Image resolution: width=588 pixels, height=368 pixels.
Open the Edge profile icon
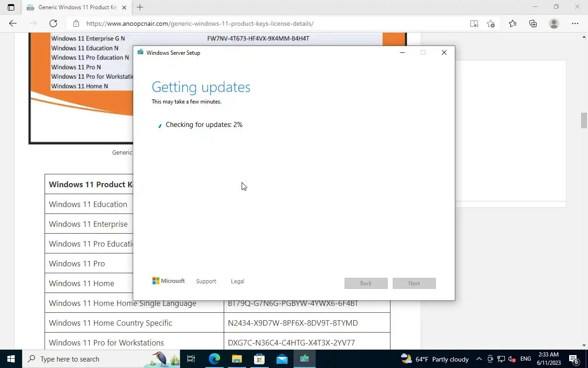coord(554,23)
